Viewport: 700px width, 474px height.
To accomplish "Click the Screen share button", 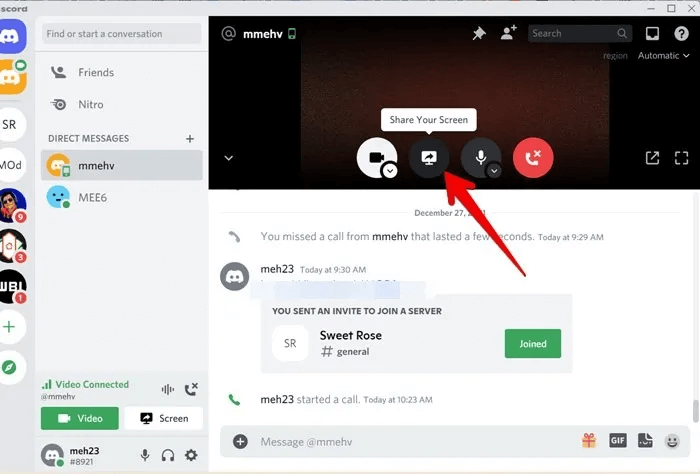I will coord(164,418).
